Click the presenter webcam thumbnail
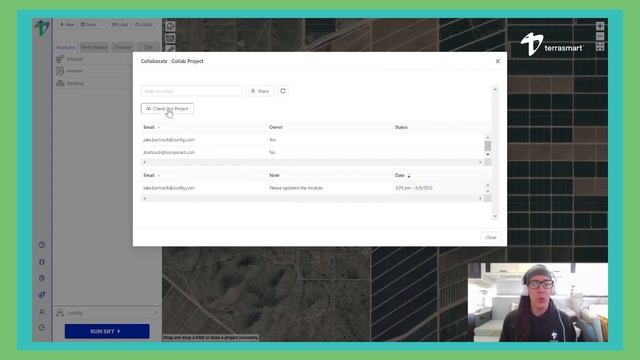 538,302
